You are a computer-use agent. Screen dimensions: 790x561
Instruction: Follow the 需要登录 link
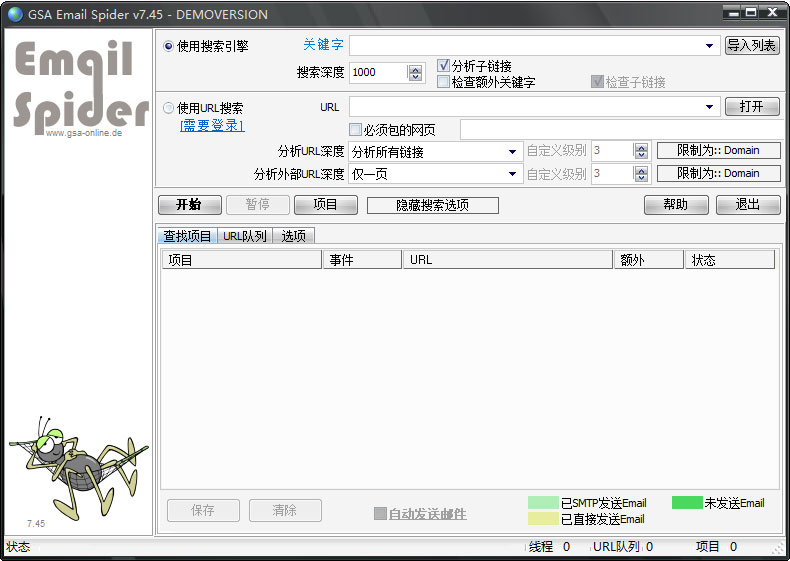[212, 126]
